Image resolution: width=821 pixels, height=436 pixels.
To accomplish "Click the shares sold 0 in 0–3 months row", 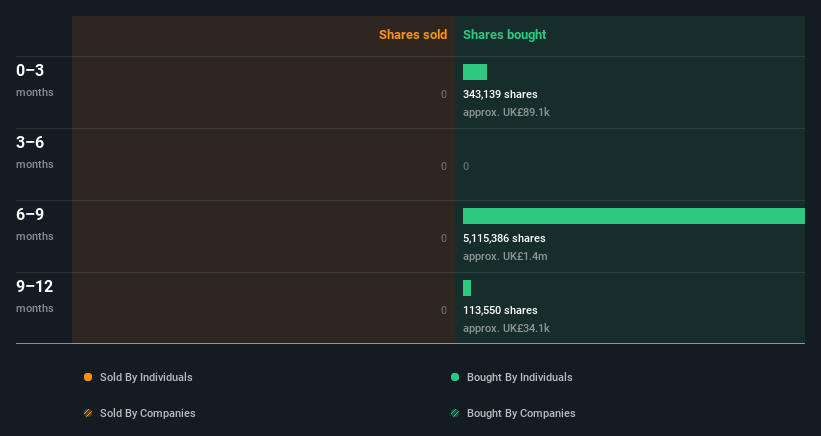I will (444, 94).
